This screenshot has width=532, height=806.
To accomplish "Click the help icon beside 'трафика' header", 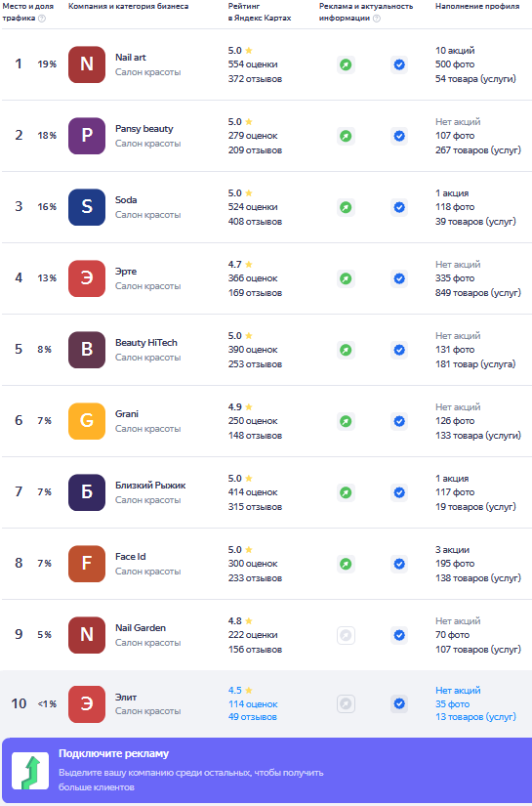I will coord(42,18).
